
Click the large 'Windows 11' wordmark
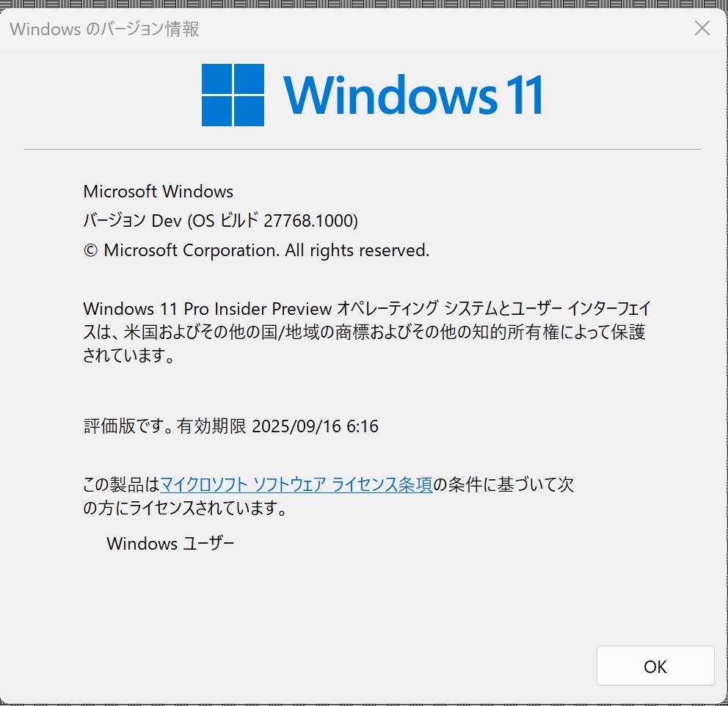pyautogui.click(x=412, y=95)
